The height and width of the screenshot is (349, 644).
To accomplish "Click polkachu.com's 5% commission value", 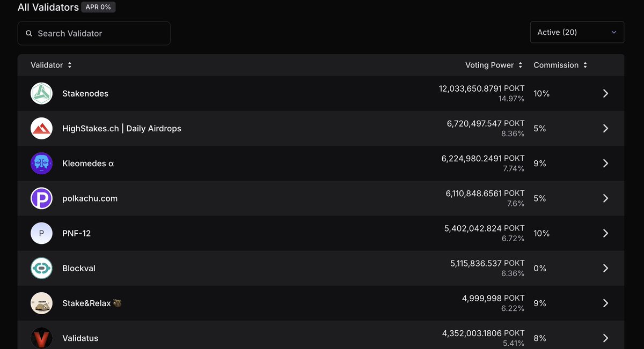I will tap(540, 198).
